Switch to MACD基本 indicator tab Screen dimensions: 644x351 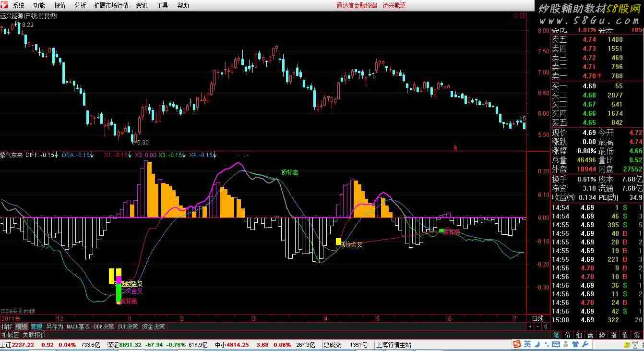[78, 327]
